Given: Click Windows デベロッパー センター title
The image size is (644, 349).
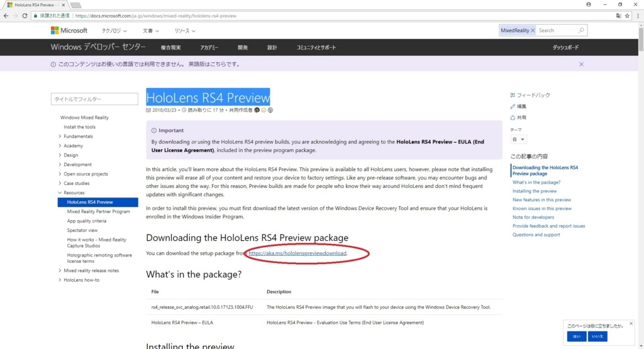Looking at the screenshot, I should 98,47.
